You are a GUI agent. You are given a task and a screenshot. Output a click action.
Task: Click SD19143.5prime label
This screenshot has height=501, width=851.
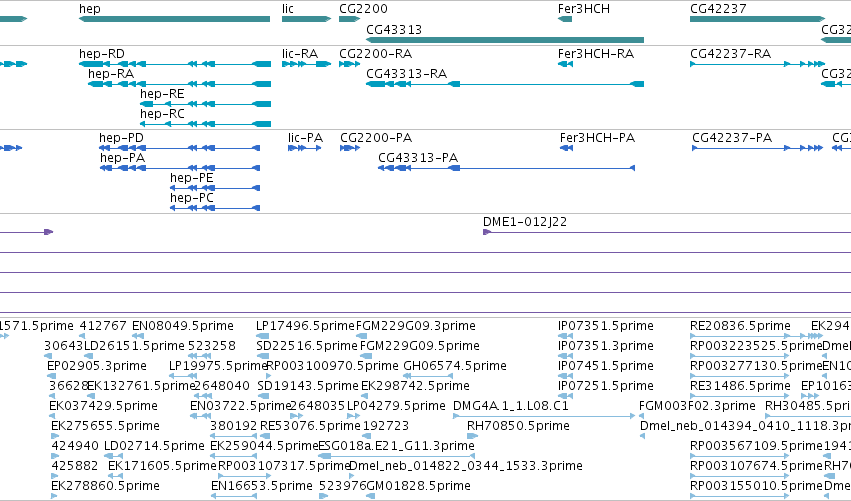click(x=308, y=386)
